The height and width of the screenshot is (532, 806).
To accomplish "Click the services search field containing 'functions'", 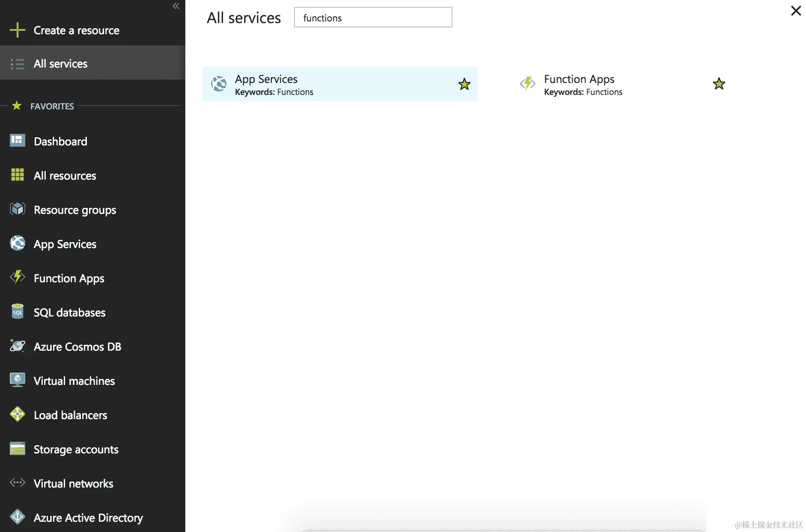I will [373, 18].
